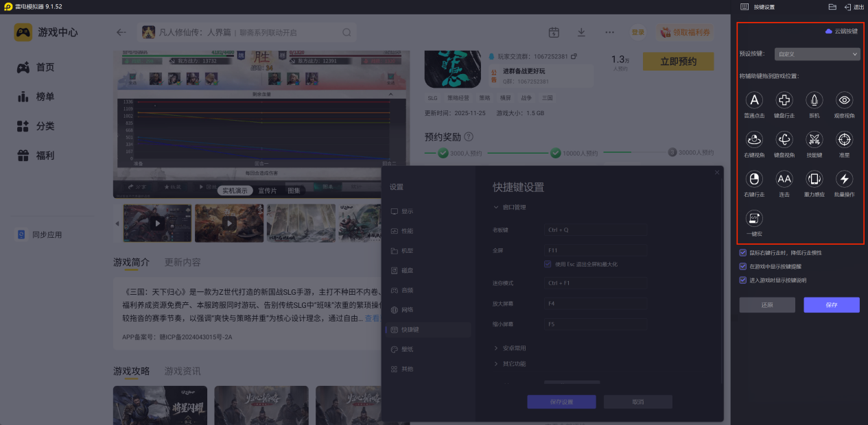868x425 pixels.
Task: Toggle 鼠标右键行走时降低行走惯性 checkbox
Action: tap(743, 253)
